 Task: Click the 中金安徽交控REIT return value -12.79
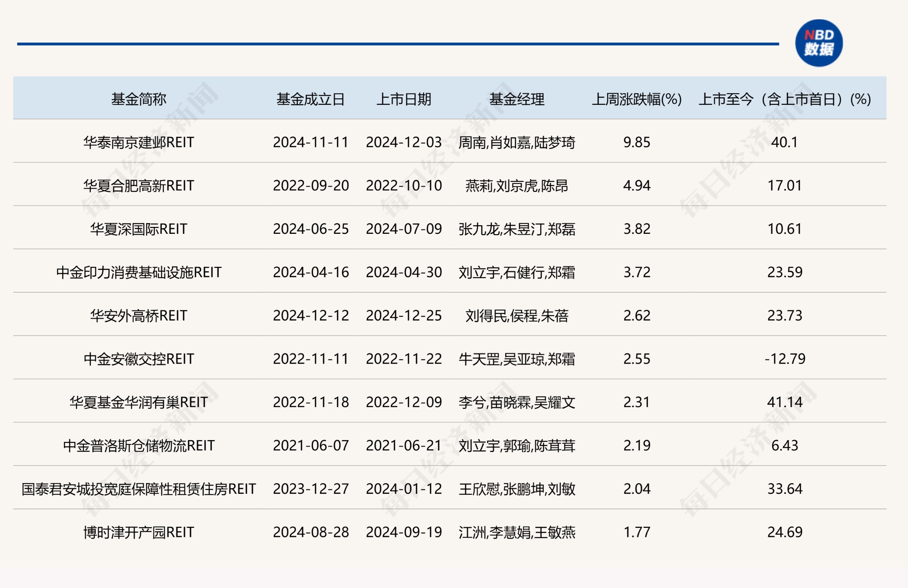[x=785, y=359]
